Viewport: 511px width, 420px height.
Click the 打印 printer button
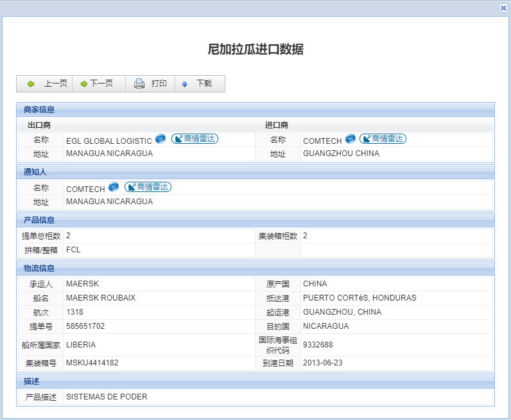(151, 83)
